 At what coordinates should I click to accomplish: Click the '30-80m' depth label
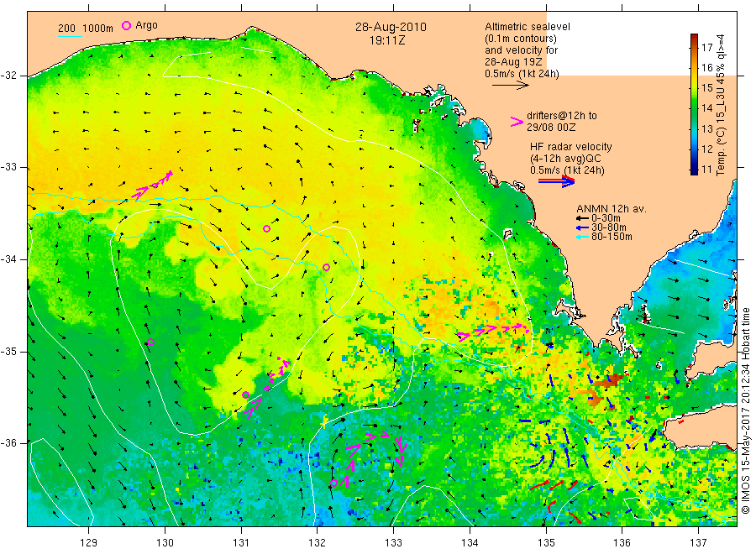[x=609, y=227]
